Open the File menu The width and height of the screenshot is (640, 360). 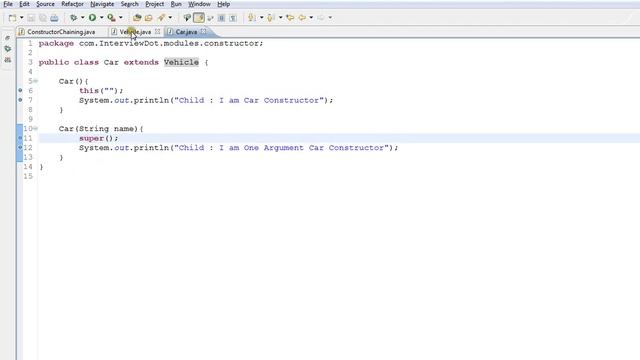(x=8, y=4)
